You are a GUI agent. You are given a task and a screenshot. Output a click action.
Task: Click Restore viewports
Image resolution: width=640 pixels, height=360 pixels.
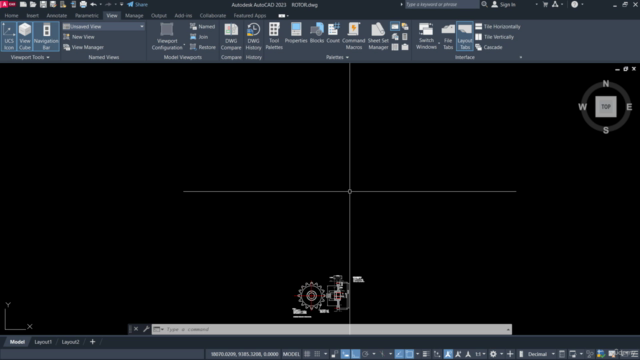203,47
